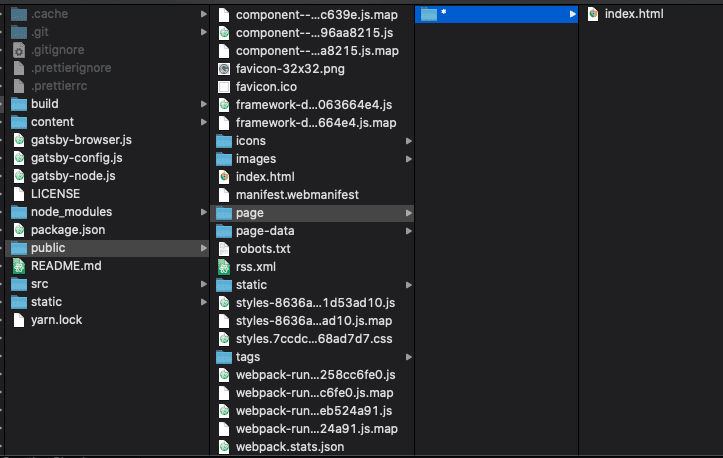723x458 pixels.
Task: Select the yarn.lock file
Action: pyautogui.click(x=56, y=320)
